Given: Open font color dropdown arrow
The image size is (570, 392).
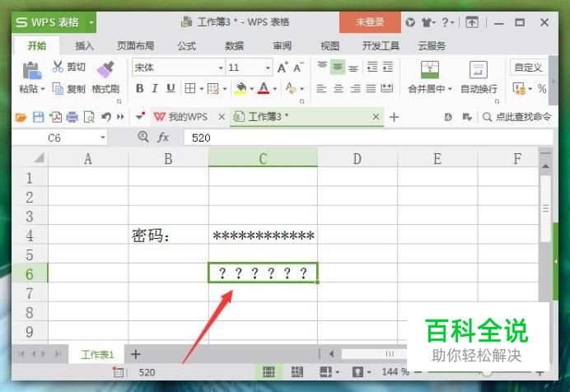Looking at the screenshot, I should 275,89.
